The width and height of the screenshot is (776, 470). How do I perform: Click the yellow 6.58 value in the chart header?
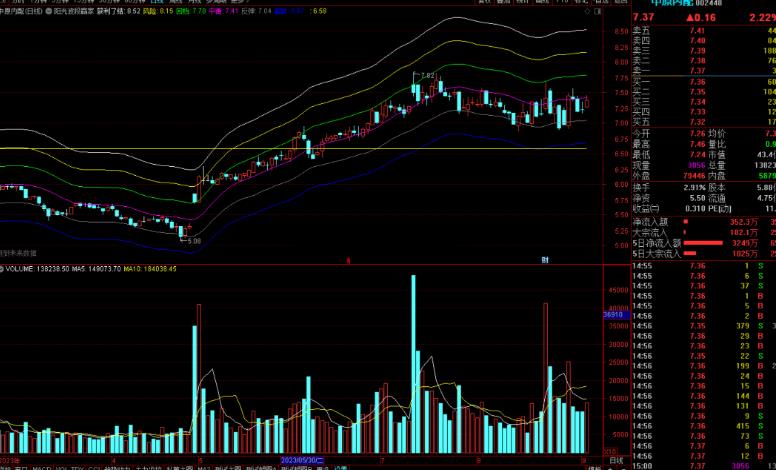pyautogui.click(x=319, y=11)
